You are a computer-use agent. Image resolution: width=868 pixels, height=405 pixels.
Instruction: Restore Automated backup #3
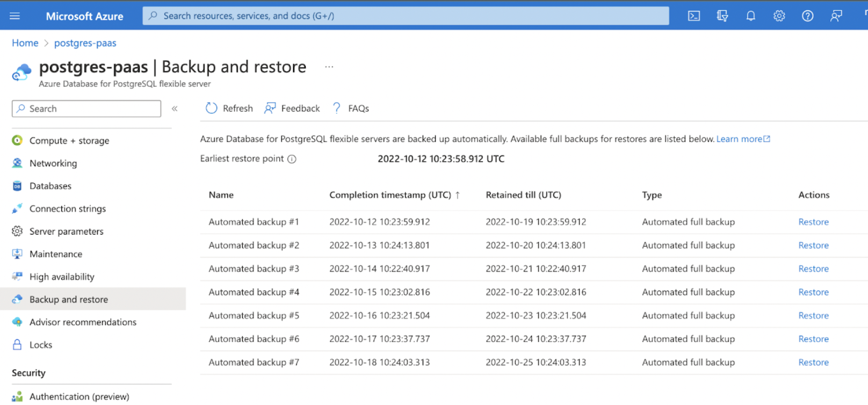pyautogui.click(x=813, y=269)
